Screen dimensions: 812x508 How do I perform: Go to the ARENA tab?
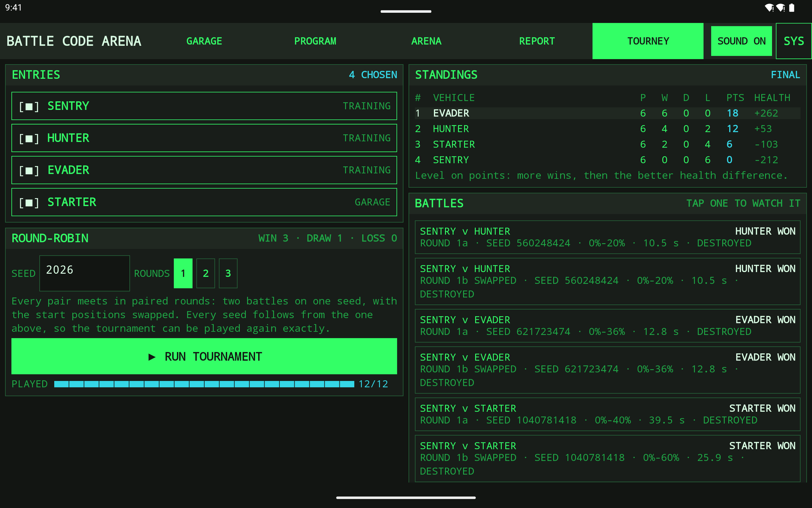[426, 41]
